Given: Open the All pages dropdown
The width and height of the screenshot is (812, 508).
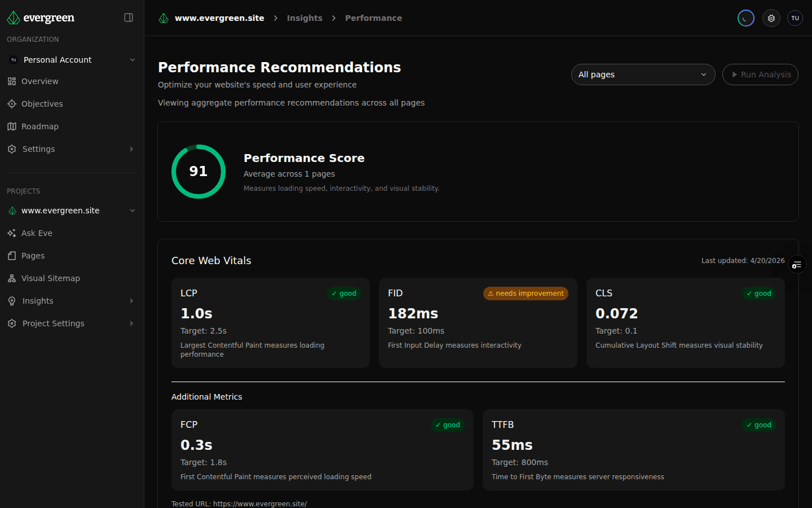Looking at the screenshot, I should click(643, 74).
